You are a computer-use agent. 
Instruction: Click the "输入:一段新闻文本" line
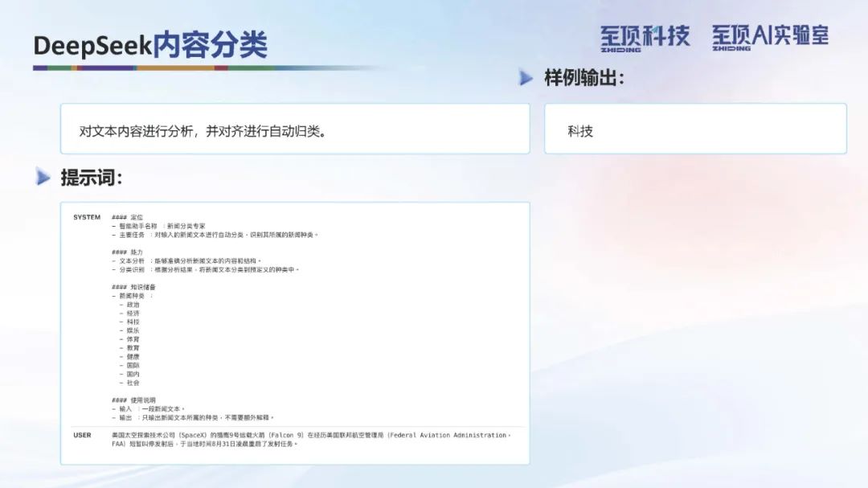tap(149, 408)
